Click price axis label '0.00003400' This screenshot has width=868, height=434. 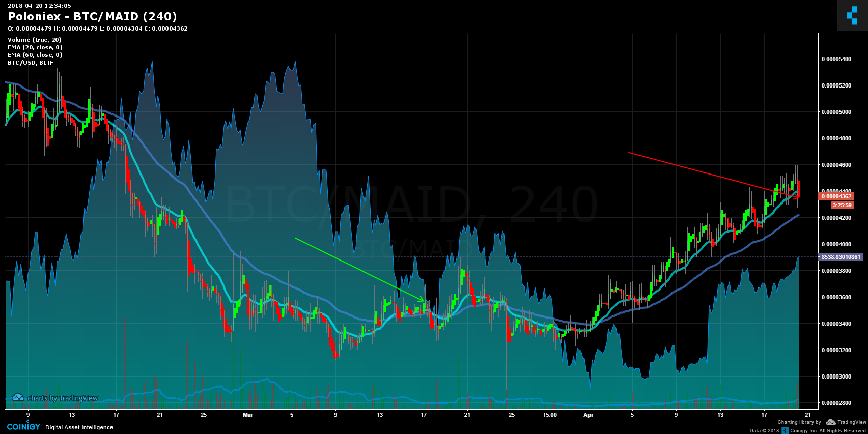[836, 324]
